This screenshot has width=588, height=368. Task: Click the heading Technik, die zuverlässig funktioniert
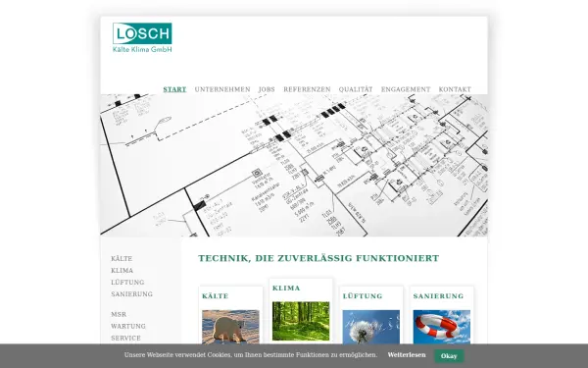[x=318, y=258]
